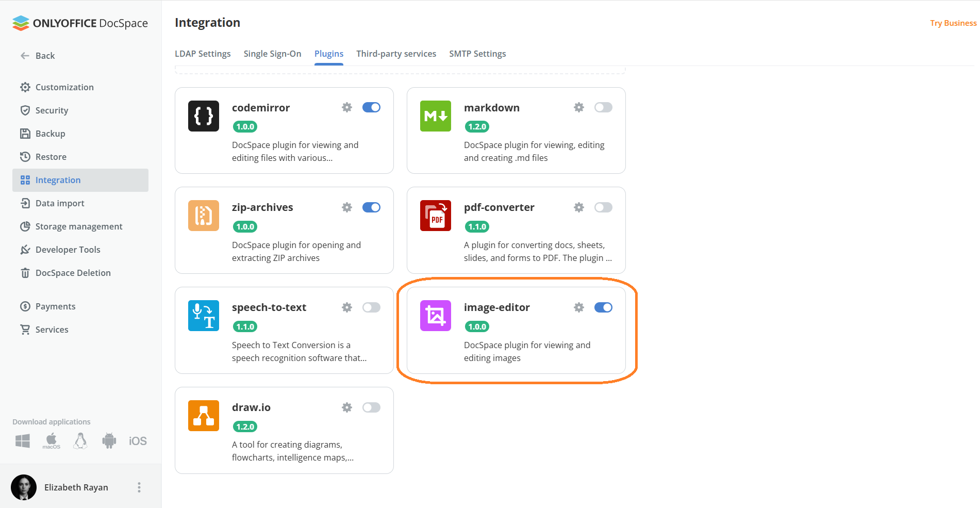This screenshot has height=508, width=980.
Task: Switch to the LDAP Settings tab
Action: pyautogui.click(x=203, y=54)
